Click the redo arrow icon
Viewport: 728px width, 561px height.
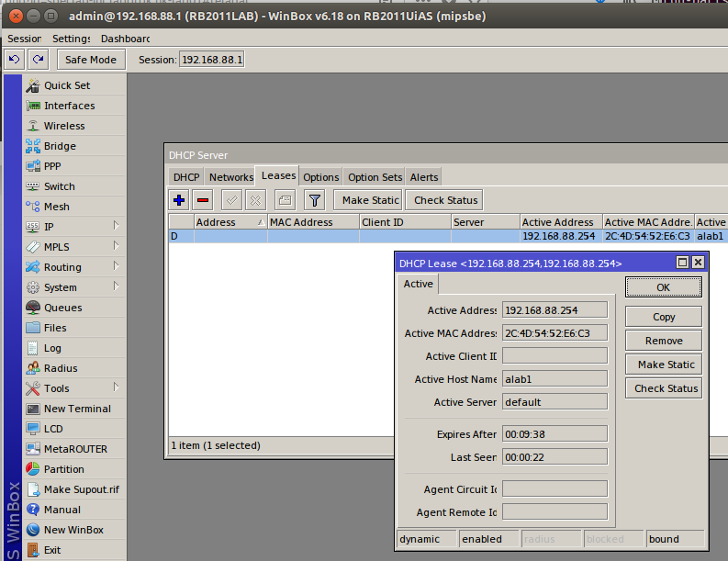pos(38,60)
